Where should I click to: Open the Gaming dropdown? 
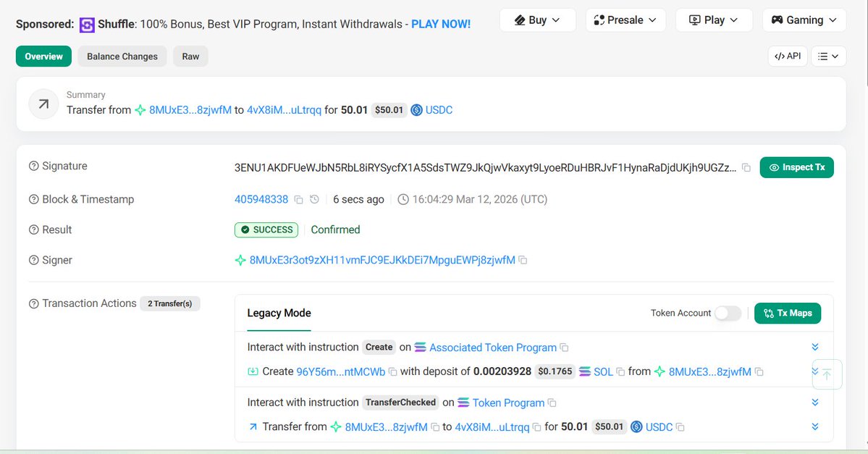804,20
